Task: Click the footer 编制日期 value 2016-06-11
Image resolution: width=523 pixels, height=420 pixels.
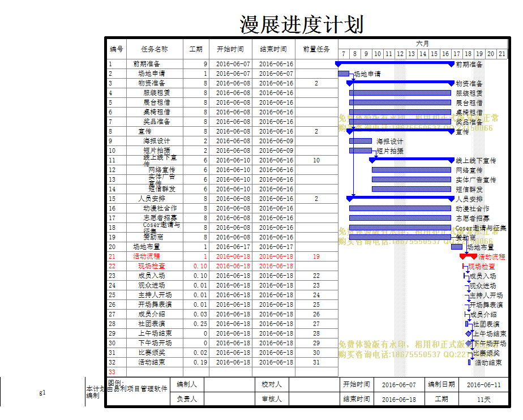Action: coord(483,385)
